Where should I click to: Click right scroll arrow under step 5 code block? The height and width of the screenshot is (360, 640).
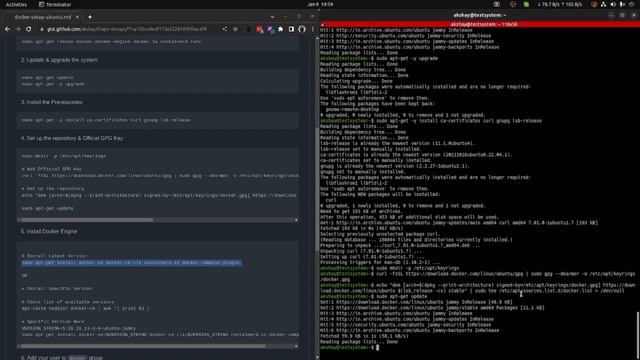[x=296, y=346]
